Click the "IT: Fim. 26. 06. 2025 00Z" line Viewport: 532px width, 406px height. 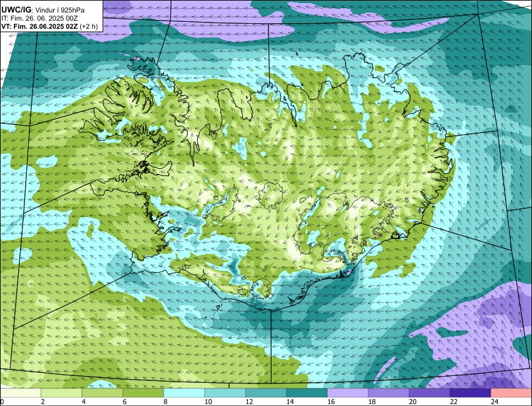coord(39,18)
